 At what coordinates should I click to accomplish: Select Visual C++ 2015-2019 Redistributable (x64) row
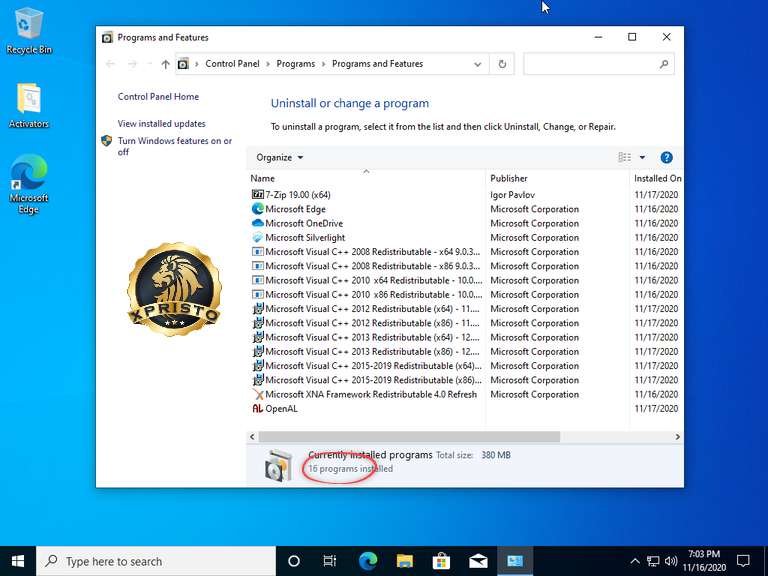tap(464, 365)
